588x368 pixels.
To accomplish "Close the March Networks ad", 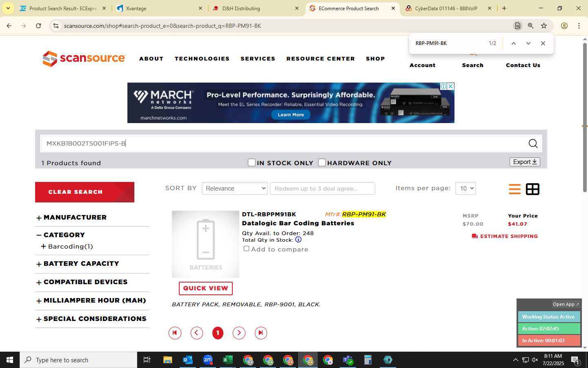I will [450, 86].
